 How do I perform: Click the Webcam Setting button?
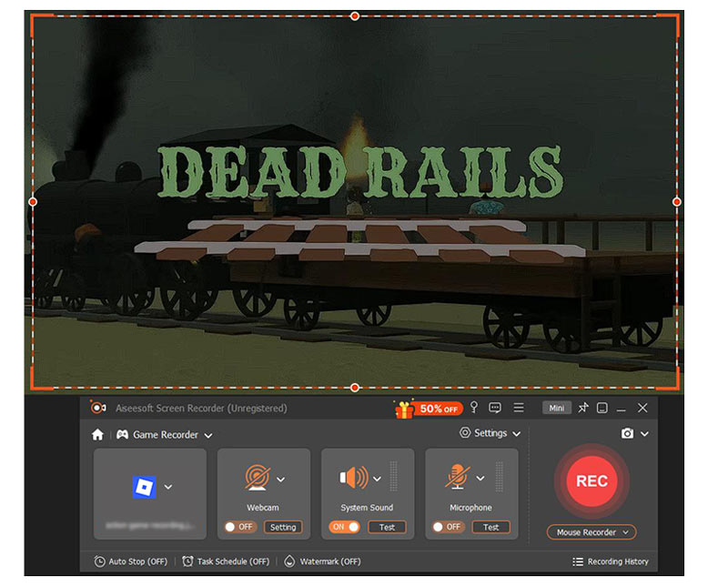tap(283, 527)
